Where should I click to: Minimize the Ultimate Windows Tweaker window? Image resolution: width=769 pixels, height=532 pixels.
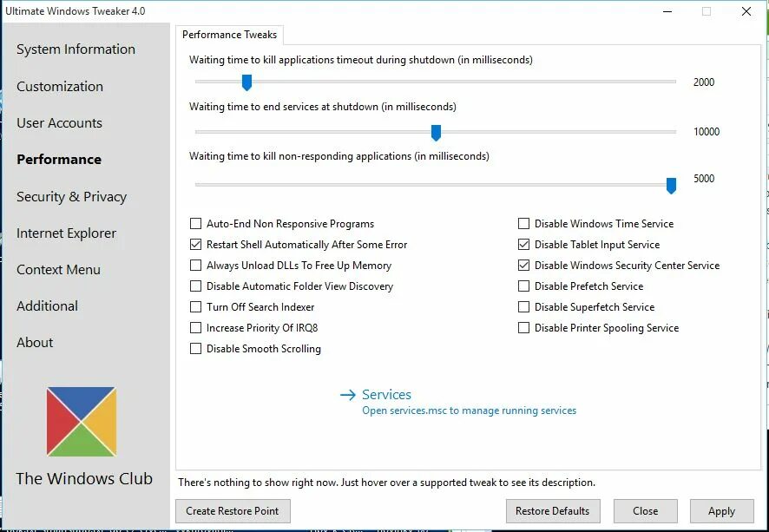(x=667, y=11)
